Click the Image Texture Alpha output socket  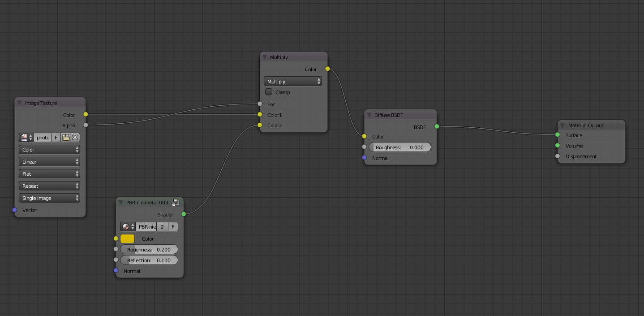coord(86,125)
